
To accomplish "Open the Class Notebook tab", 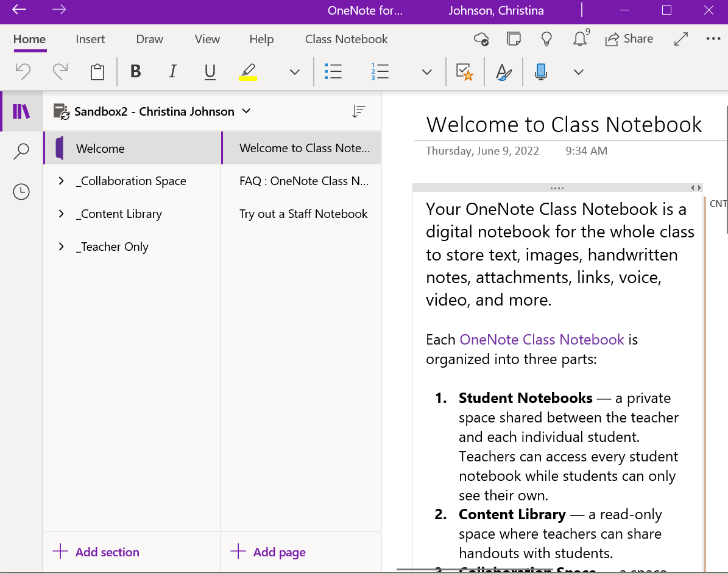I will (346, 39).
